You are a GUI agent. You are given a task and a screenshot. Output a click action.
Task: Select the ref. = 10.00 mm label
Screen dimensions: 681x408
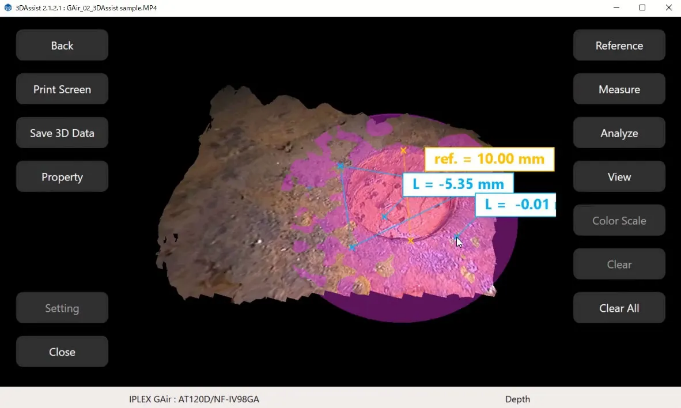click(x=489, y=159)
